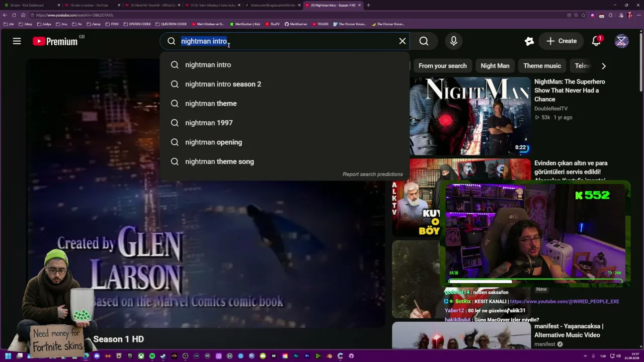This screenshot has height=362, width=644.
Task: Click the WIRED_PEOPLE_EXE YouTube link in chat
Action: click(x=565, y=302)
